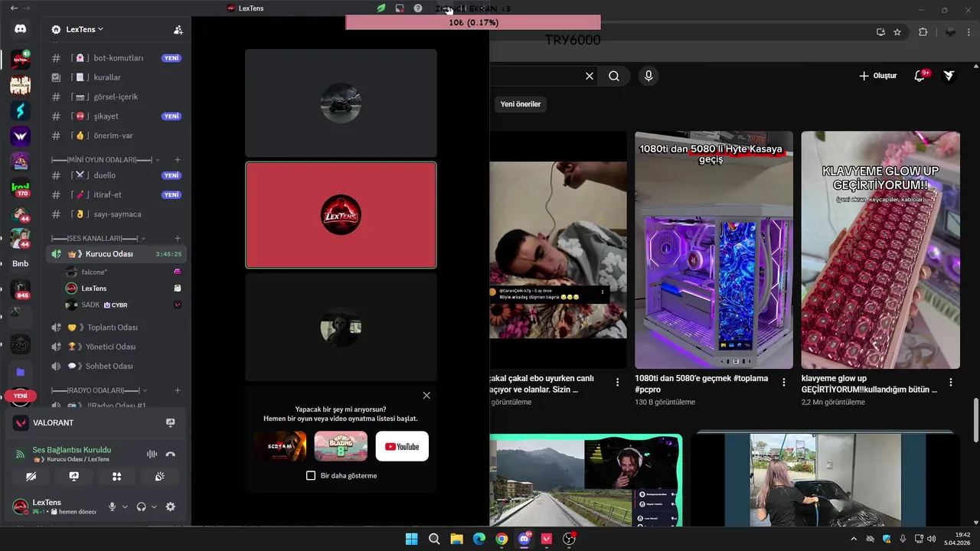Open the görsel-içerik channel
The height and width of the screenshot is (551, 980).
116,96
